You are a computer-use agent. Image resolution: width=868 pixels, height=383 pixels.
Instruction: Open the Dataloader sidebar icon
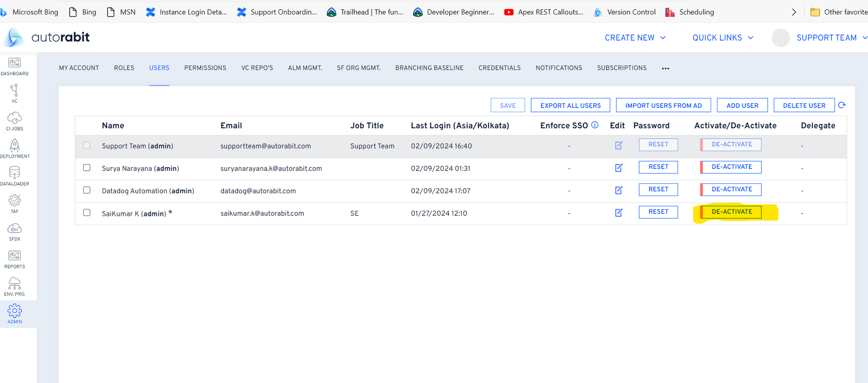pyautogui.click(x=14, y=176)
